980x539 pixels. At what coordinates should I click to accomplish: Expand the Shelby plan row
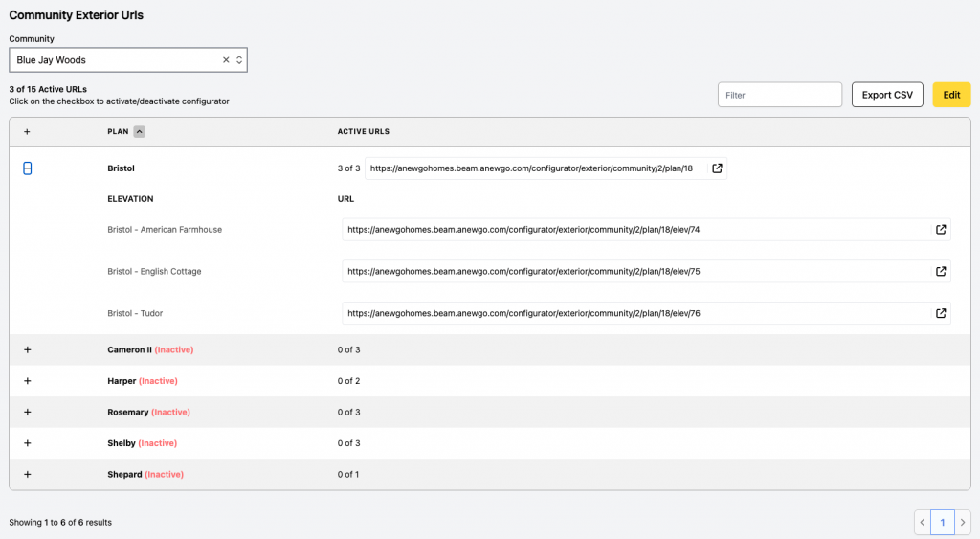click(x=28, y=443)
